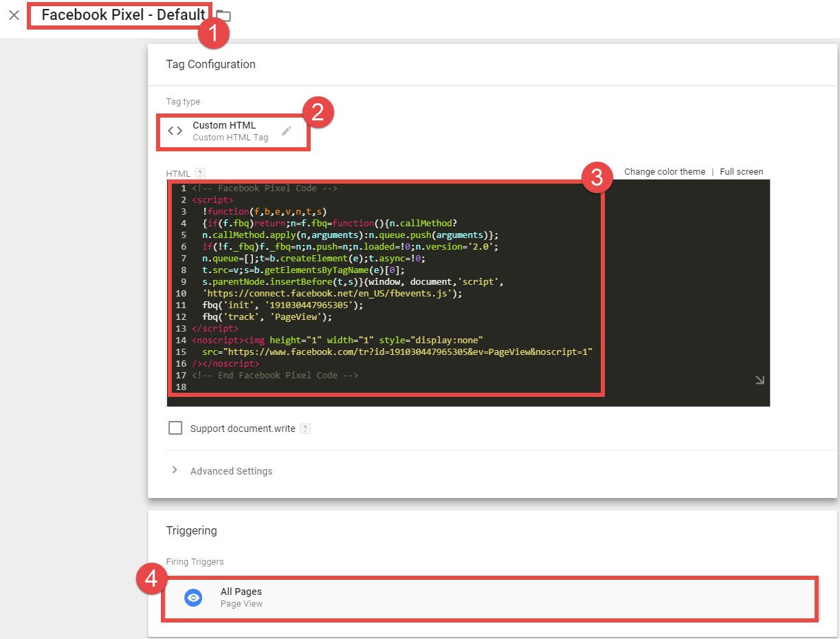Edit the tag name Facebook Pixel - Default
The height and width of the screenshot is (639, 840).
coord(123,14)
